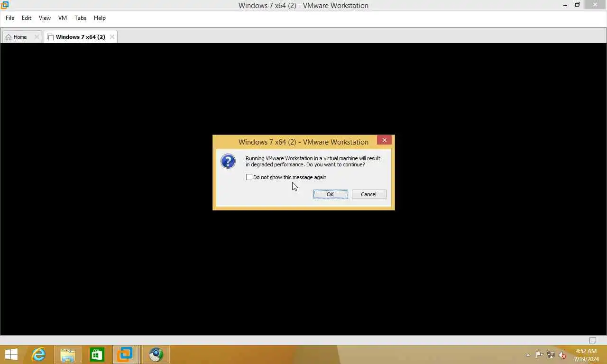Click the status bar message log icon
Image resolution: width=607 pixels, height=364 pixels.
tap(592, 340)
